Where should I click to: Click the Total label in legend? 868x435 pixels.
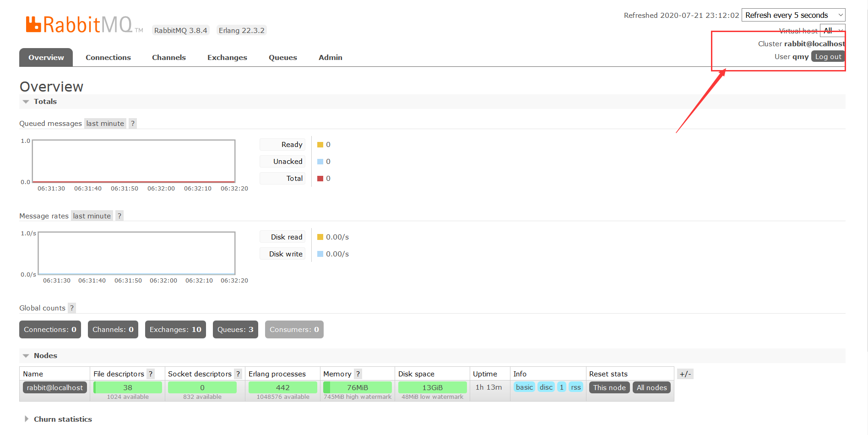(282, 179)
